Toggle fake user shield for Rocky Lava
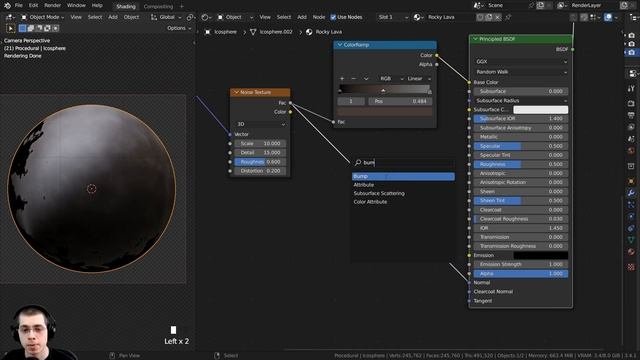640x360 pixels. coord(480,17)
